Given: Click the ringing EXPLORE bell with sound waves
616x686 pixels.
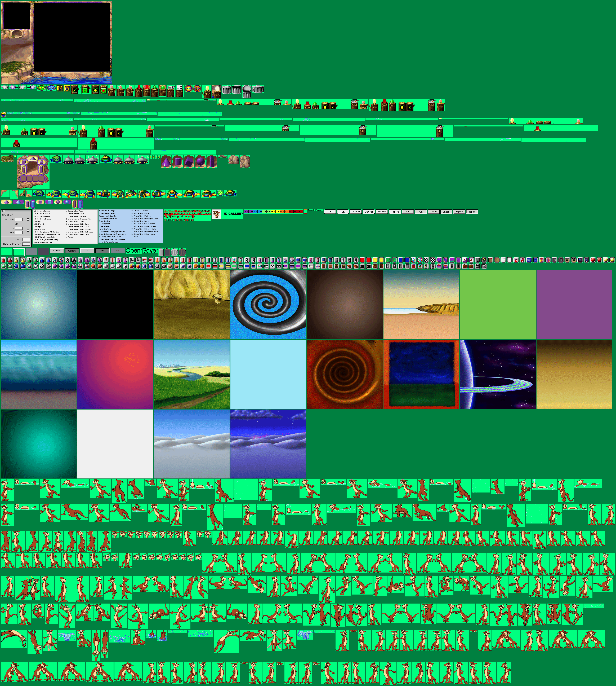Looking at the screenshot, I should coord(142,159).
